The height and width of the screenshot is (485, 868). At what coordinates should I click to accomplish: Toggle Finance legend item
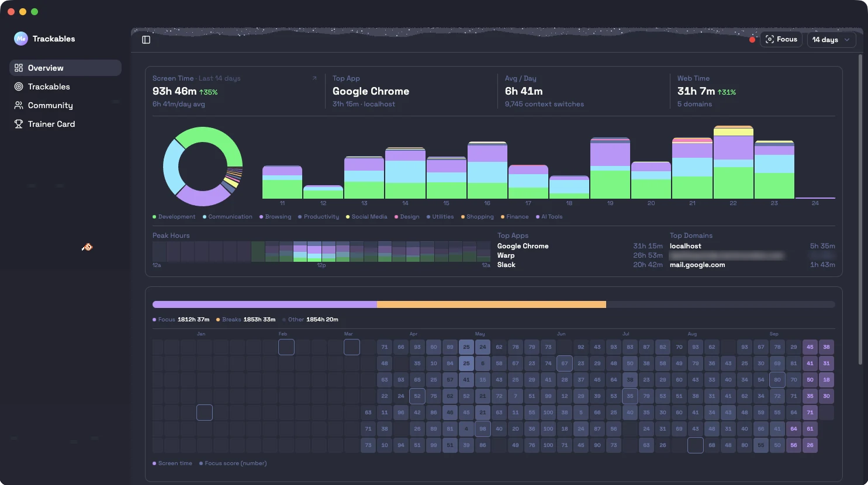tap(515, 217)
